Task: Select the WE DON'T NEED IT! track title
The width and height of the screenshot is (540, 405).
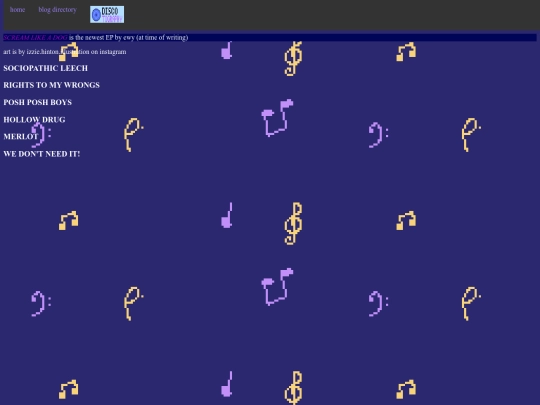Action: click(42, 154)
